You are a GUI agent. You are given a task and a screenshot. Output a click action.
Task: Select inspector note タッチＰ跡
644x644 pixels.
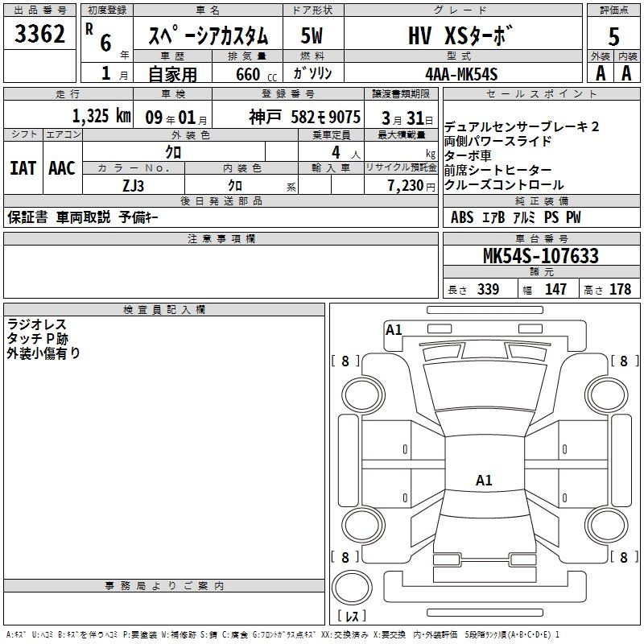(37, 338)
